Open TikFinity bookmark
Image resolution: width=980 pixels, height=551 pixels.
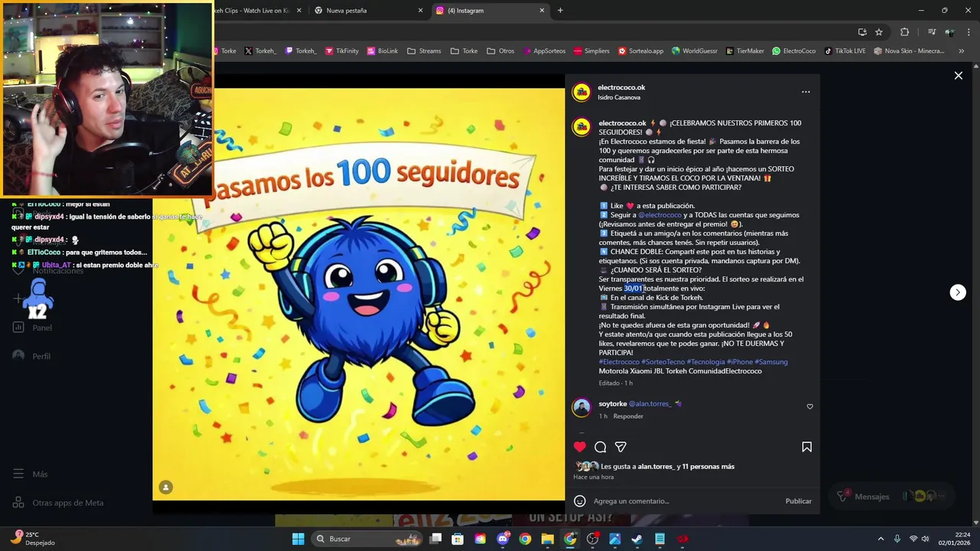(x=341, y=51)
